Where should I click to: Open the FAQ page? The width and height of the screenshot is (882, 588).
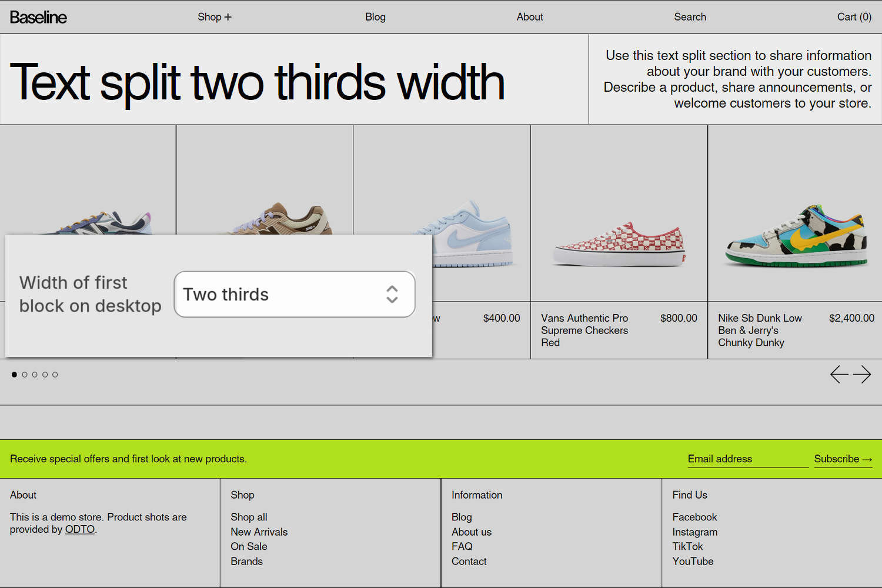[x=462, y=546]
